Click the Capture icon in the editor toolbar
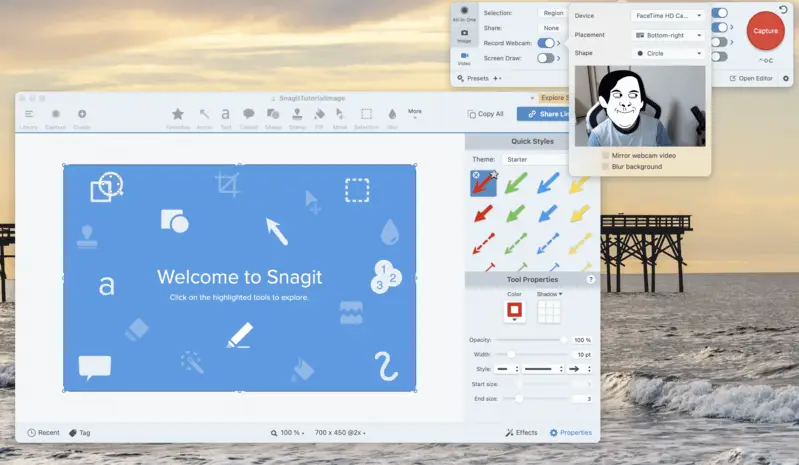 56,118
